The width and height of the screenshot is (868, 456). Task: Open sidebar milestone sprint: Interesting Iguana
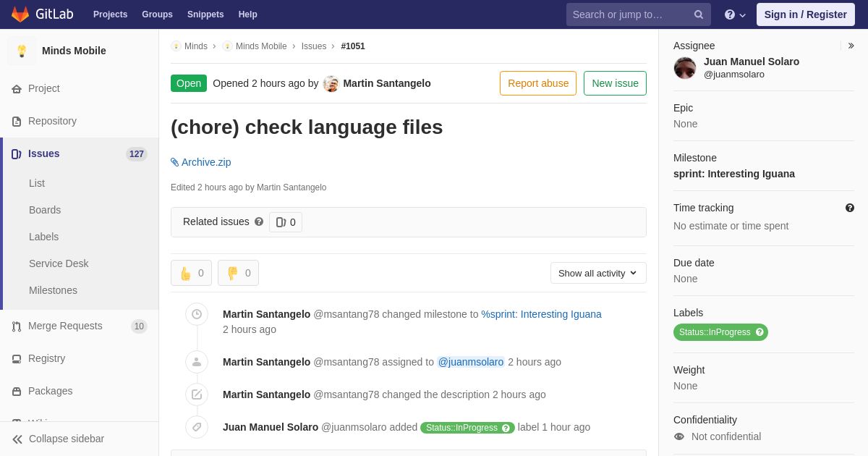point(734,174)
